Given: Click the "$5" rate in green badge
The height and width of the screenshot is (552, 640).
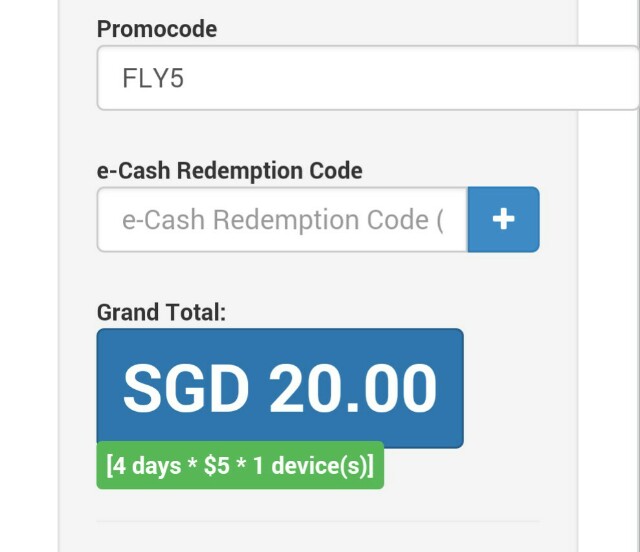Looking at the screenshot, I should click(217, 467).
